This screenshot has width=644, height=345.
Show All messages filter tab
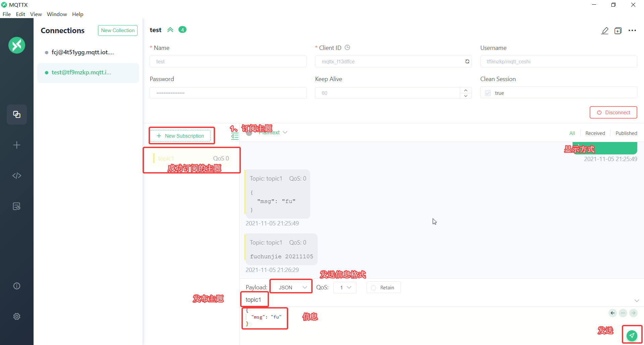tap(572, 133)
